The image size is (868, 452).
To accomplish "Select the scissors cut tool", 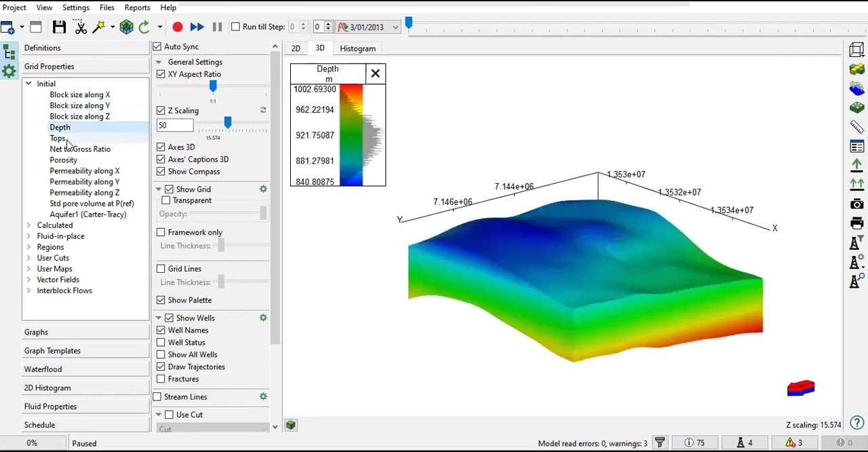I will pos(81,27).
